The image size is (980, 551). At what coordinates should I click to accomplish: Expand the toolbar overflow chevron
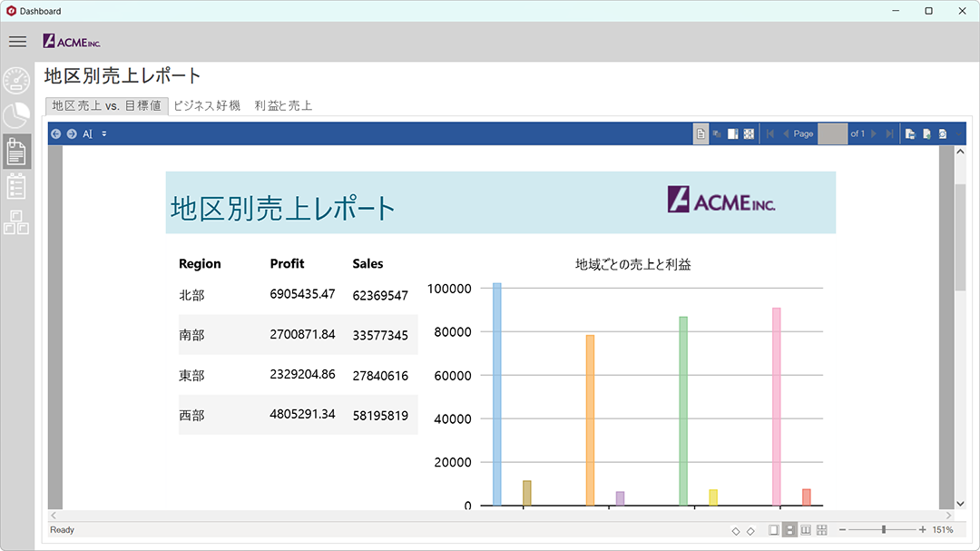coord(959,133)
